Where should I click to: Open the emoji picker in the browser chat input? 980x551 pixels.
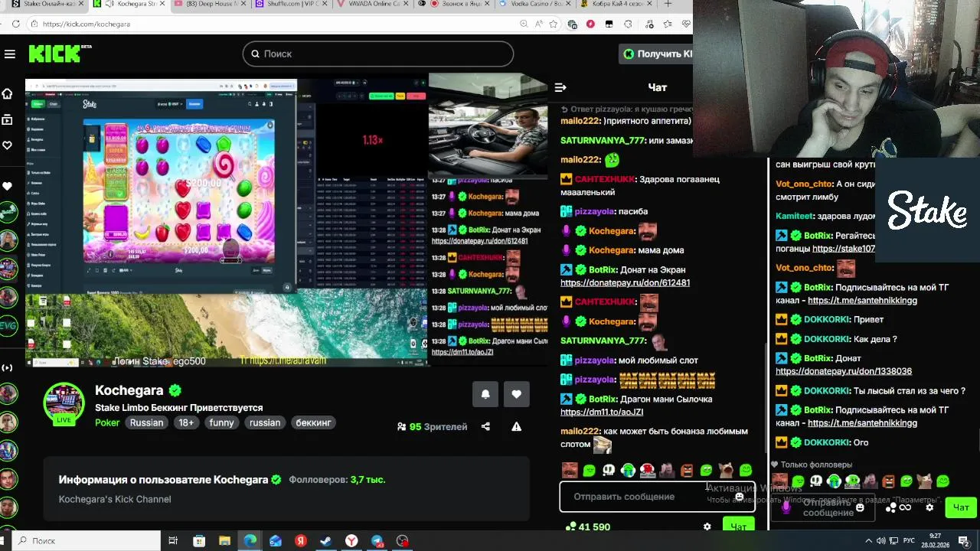(x=740, y=497)
